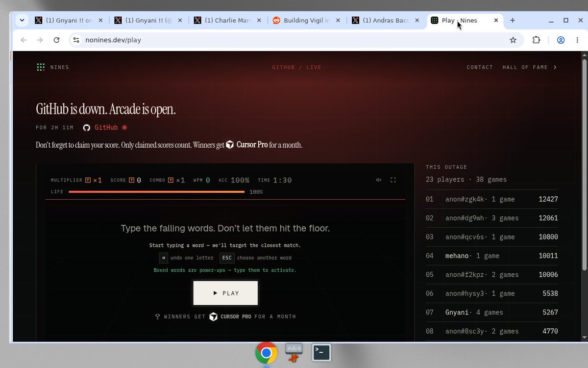
Task: Toggle fullscreen game mode
Action: click(x=393, y=180)
